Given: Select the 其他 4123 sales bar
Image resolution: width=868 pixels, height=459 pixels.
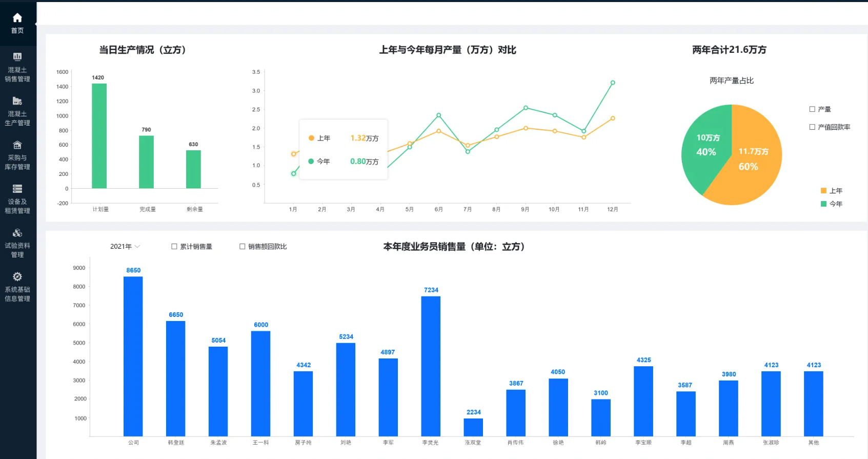Looking at the screenshot, I should [x=814, y=404].
